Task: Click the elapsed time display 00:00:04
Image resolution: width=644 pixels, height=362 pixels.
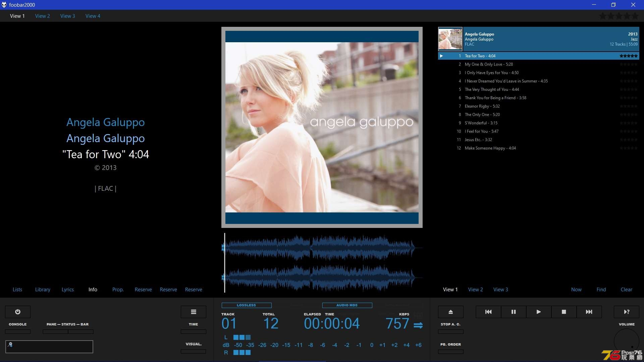Action: tap(332, 324)
